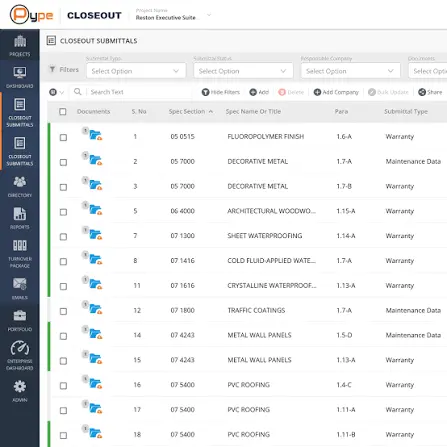Check the Decorative Metal 1.7-A row
Screen dimensions: 447x447
(63, 162)
